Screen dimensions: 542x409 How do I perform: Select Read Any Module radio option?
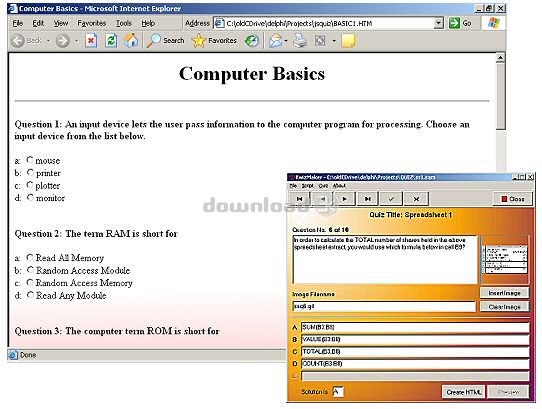30,295
